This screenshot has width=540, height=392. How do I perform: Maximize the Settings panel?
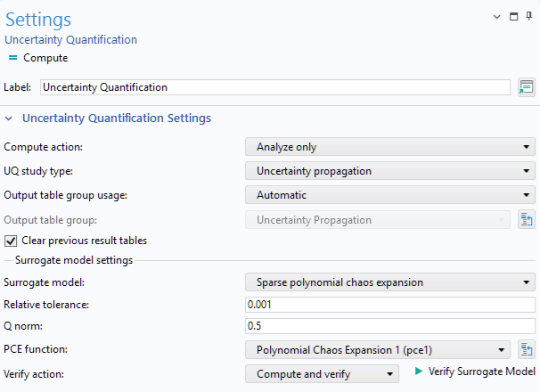[x=513, y=16]
